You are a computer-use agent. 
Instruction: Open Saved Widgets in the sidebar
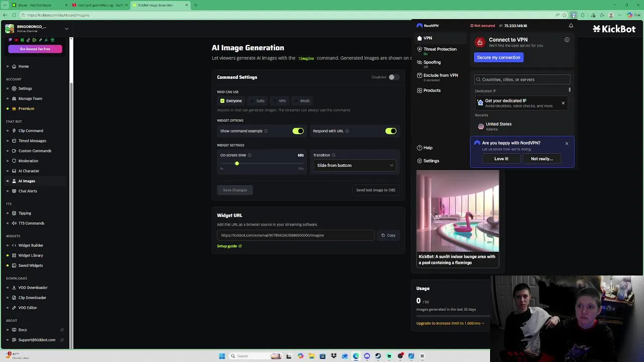(30, 265)
